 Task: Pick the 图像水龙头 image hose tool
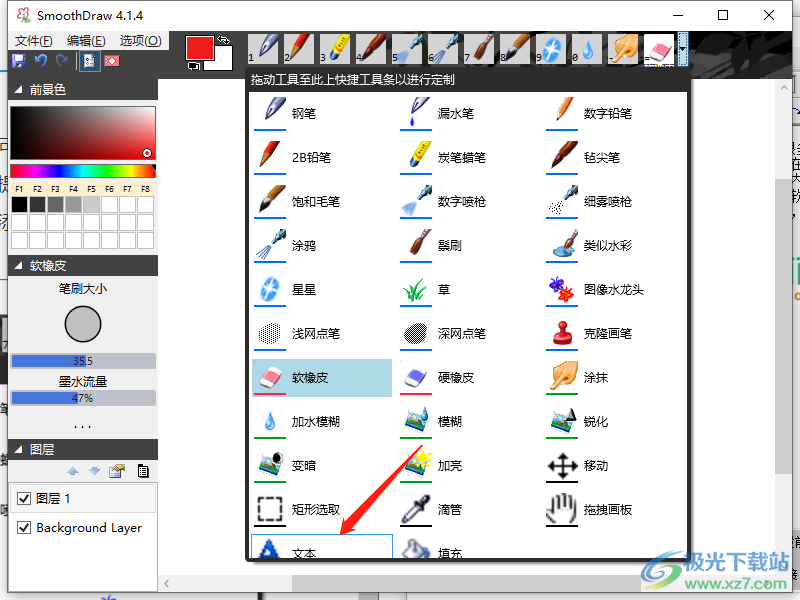click(x=614, y=289)
